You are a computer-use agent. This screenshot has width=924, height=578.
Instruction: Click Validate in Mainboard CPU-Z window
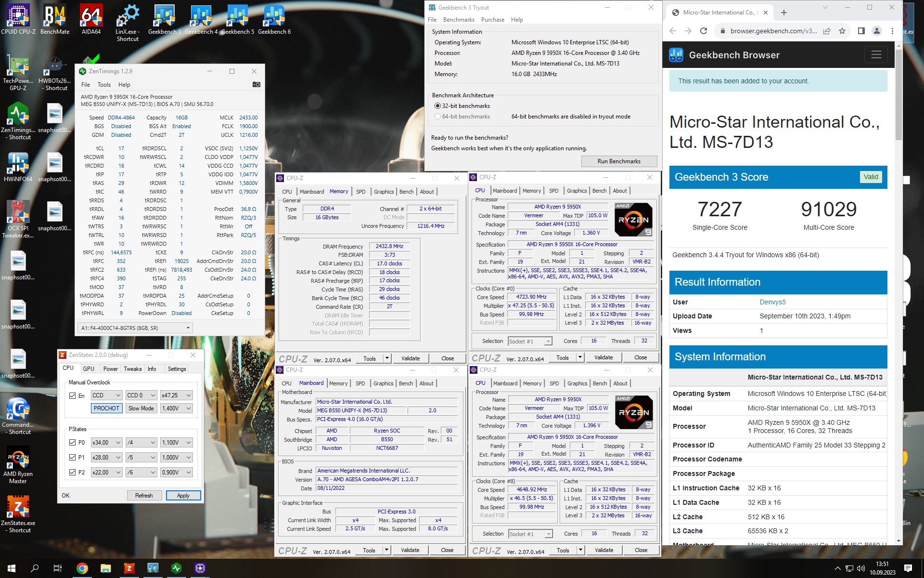410,550
